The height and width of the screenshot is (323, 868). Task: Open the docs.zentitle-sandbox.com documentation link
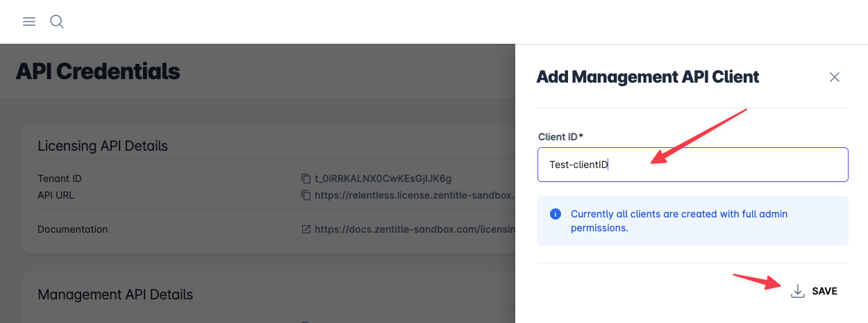pyautogui.click(x=415, y=229)
